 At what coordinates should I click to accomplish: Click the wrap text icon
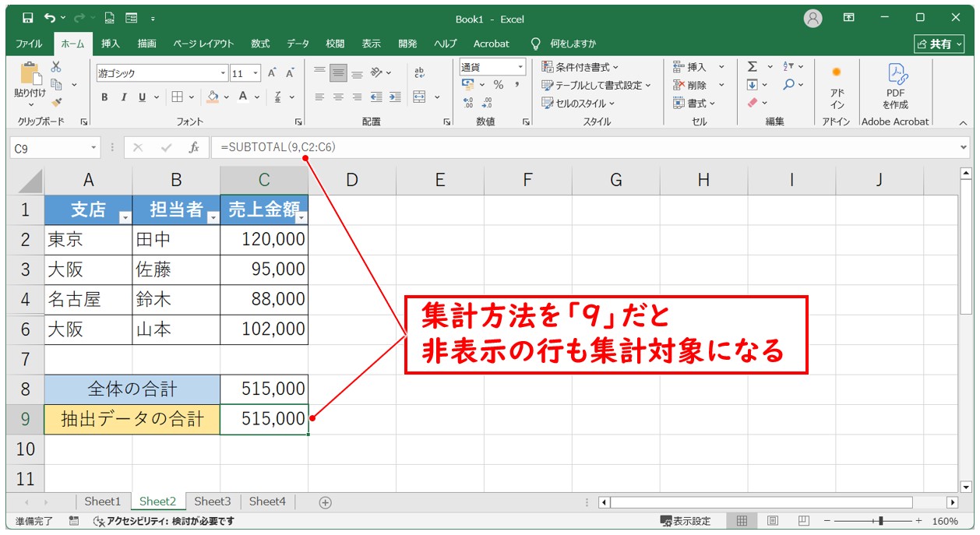pos(420,72)
